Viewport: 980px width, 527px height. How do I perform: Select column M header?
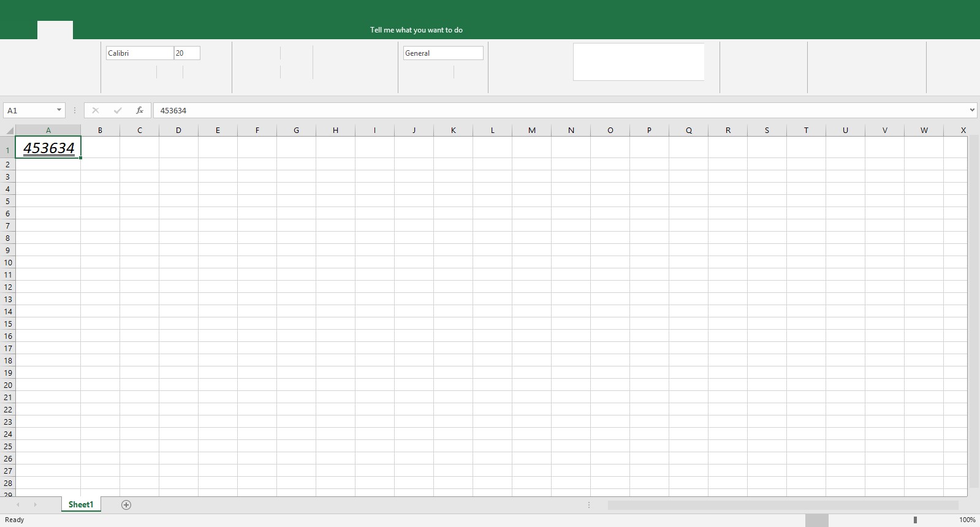coord(531,131)
